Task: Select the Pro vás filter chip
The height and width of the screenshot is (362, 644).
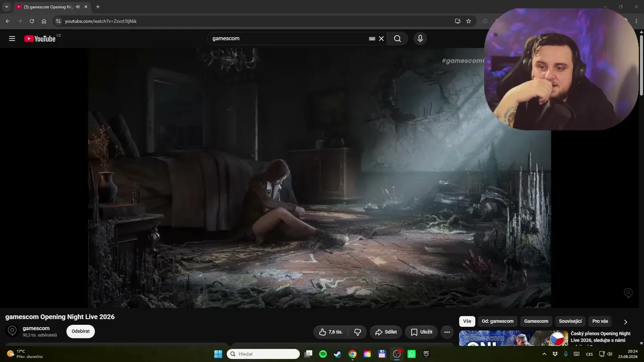Action: pos(600,321)
